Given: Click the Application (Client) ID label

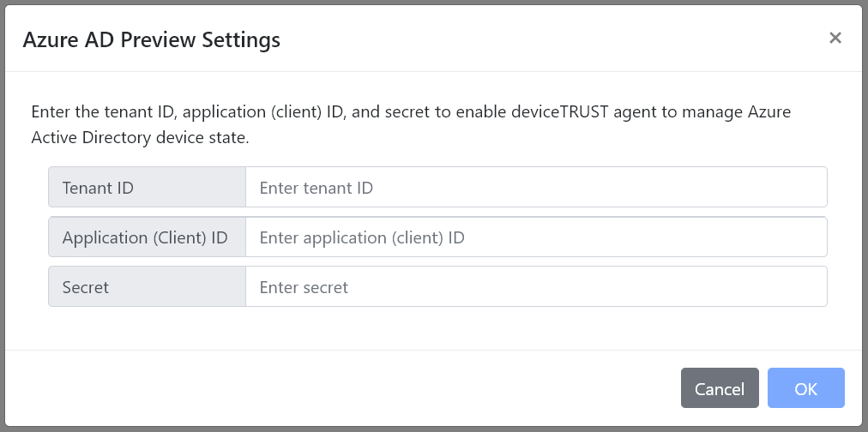Looking at the screenshot, I should tap(145, 237).
